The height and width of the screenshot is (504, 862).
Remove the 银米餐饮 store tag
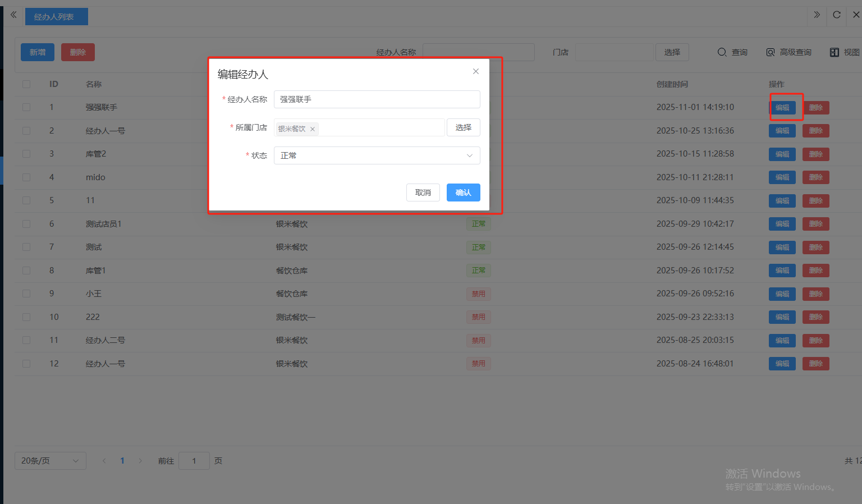(313, 129)
